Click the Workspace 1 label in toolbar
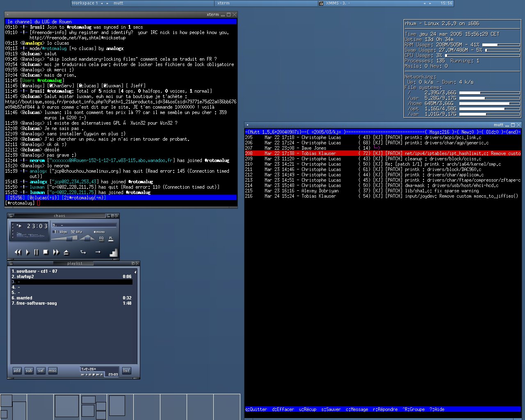 coord(85,3)
